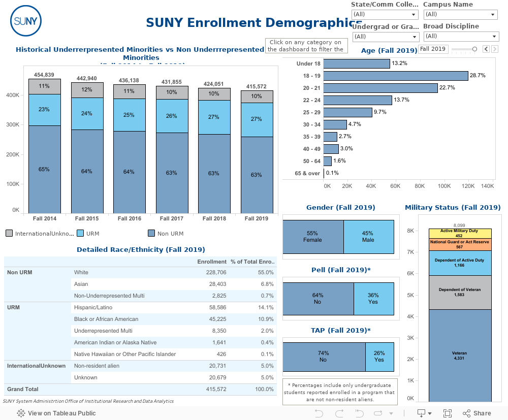Click the Enrollment column header
Image resolution: width=508 pixels, height=420 pixels.
coord(212,262)
